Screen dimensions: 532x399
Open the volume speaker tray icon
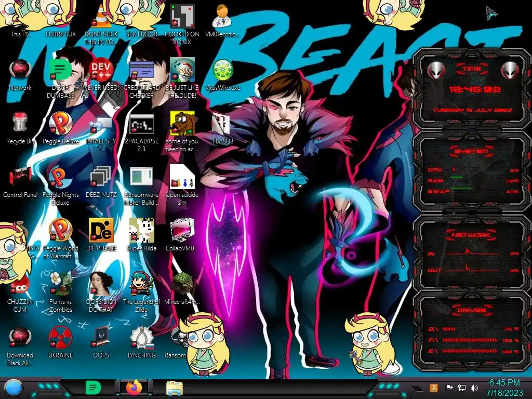(x=474, y=388)
